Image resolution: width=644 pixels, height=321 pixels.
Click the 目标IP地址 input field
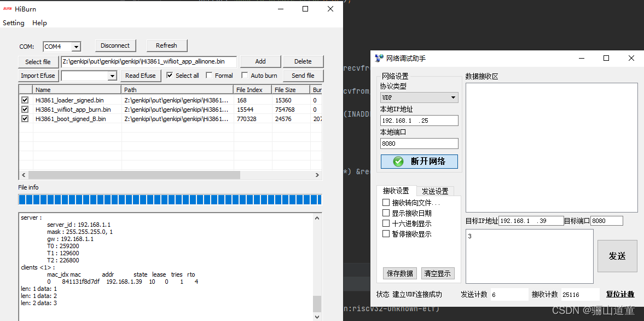pos(531,221)
